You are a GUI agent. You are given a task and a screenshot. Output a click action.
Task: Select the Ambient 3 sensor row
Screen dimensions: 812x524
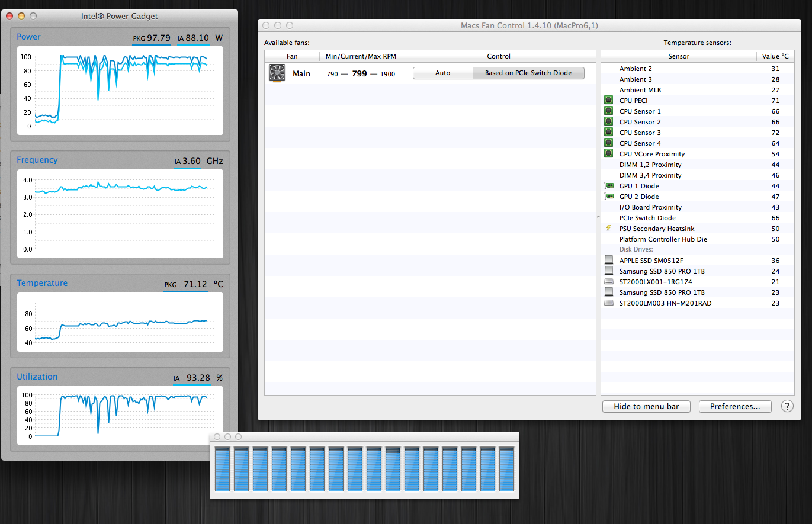tap(698, 79)
